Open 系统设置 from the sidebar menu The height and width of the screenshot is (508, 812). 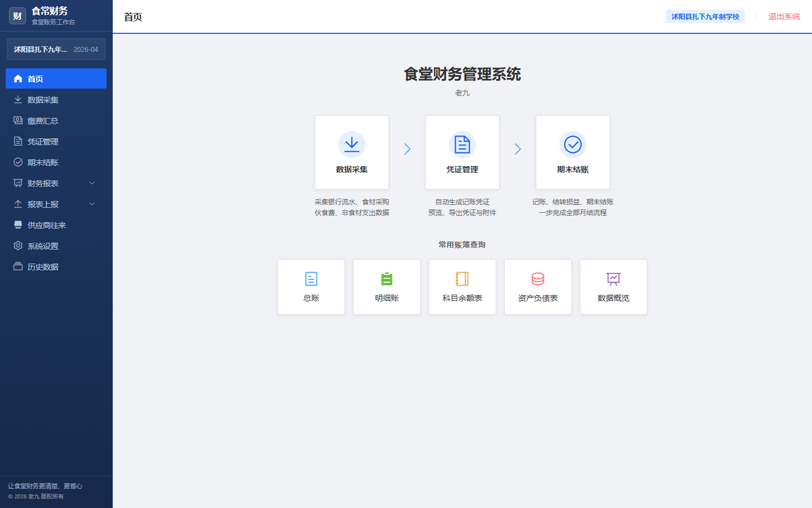(x=56, y=246)
